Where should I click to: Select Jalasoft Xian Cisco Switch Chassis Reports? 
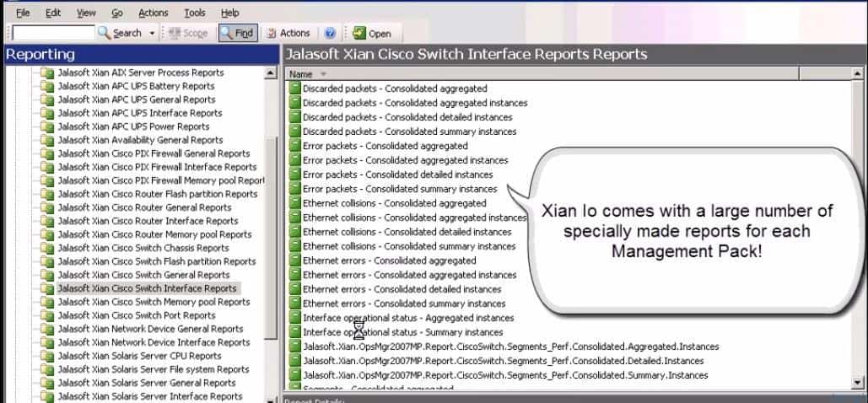coord(143,248)
